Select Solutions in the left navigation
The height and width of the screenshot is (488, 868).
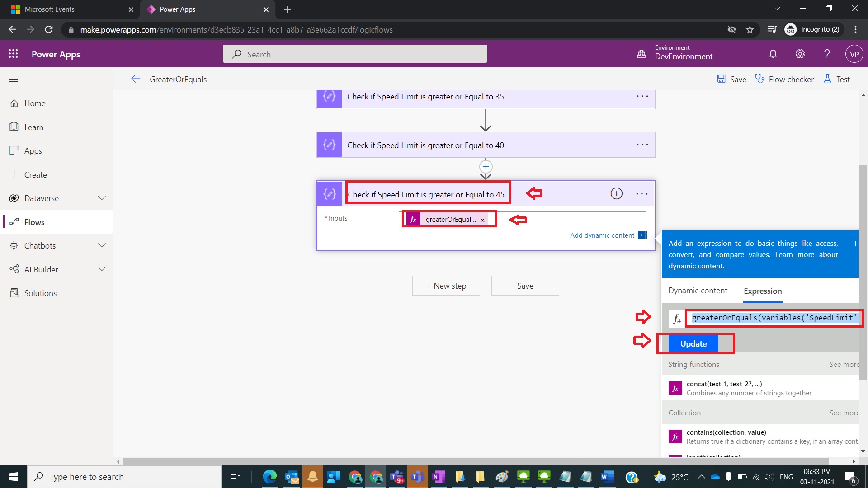(x=40, y=293)
